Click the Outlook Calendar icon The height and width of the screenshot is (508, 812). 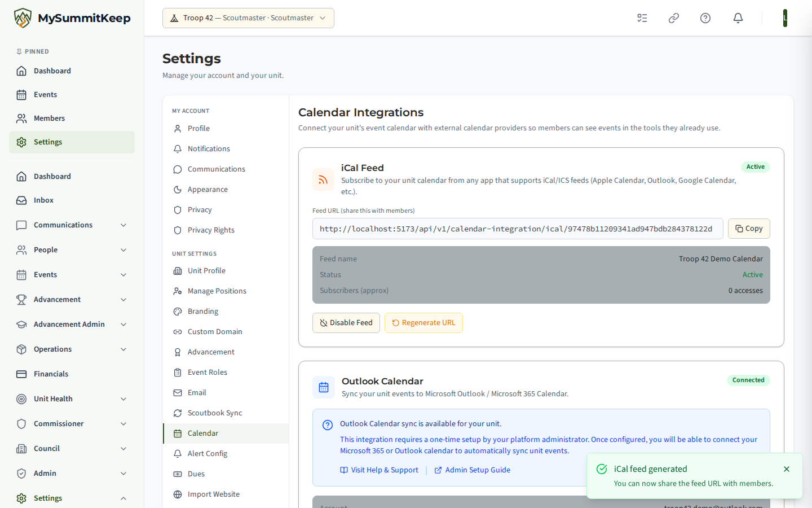tap(324, 387)
